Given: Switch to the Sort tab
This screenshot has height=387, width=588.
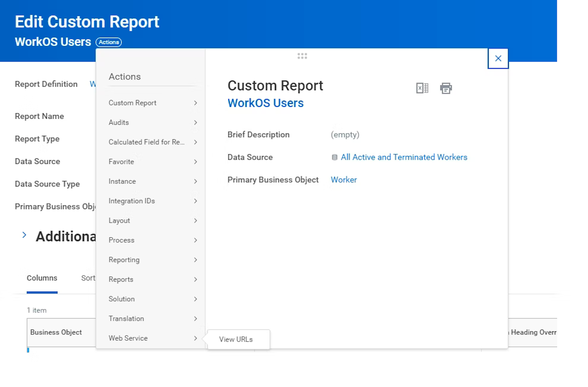Looking at the screenshot, I should 88,278.
